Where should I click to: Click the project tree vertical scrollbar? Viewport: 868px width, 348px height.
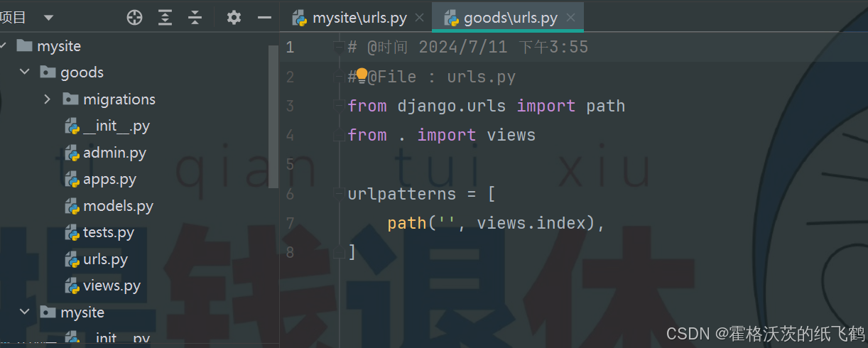point(273,117)
